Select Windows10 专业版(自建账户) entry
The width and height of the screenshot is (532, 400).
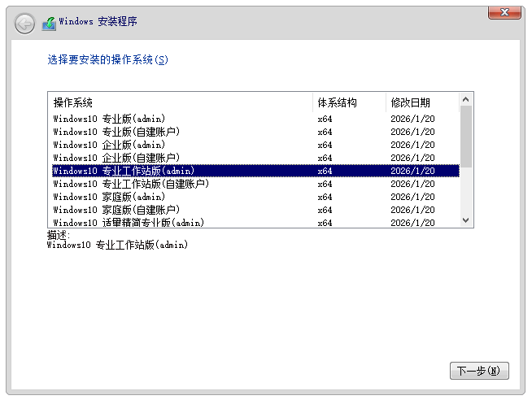point(116,132)
